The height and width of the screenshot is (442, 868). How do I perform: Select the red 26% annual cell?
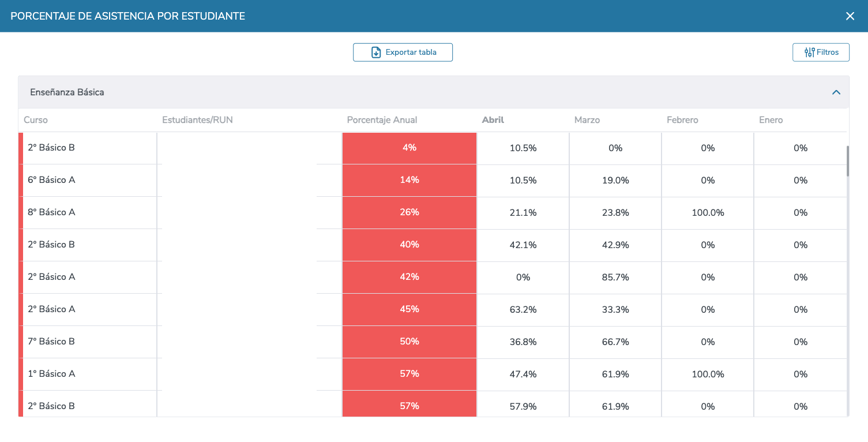[x=409, y=212]
